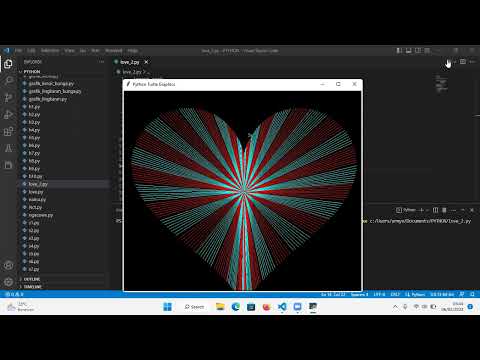The height and width of the screenshot is (360, 480).
Task: Toggle panel layout icon in title bar
Action: [x=408, y=51]
